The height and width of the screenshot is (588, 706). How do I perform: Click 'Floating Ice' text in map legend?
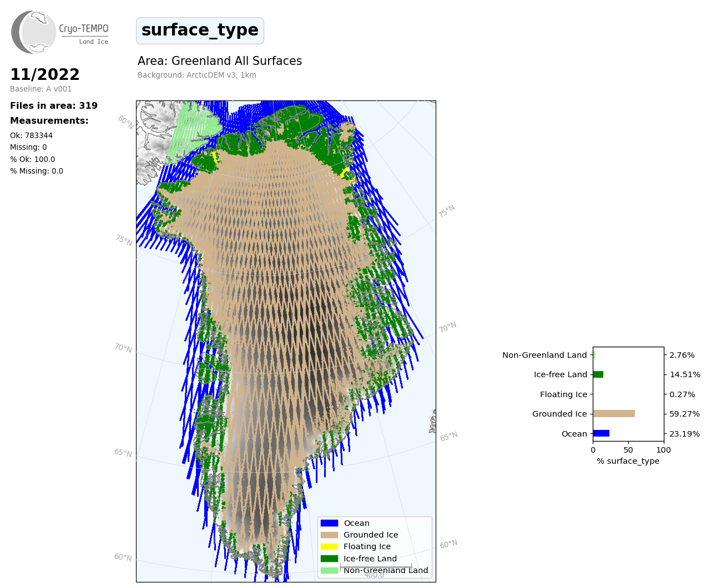tap(367, 546)
